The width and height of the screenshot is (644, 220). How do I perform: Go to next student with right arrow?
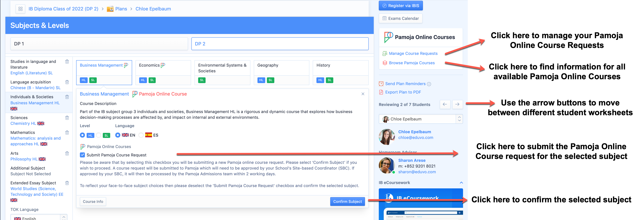[x=457, y=104]
